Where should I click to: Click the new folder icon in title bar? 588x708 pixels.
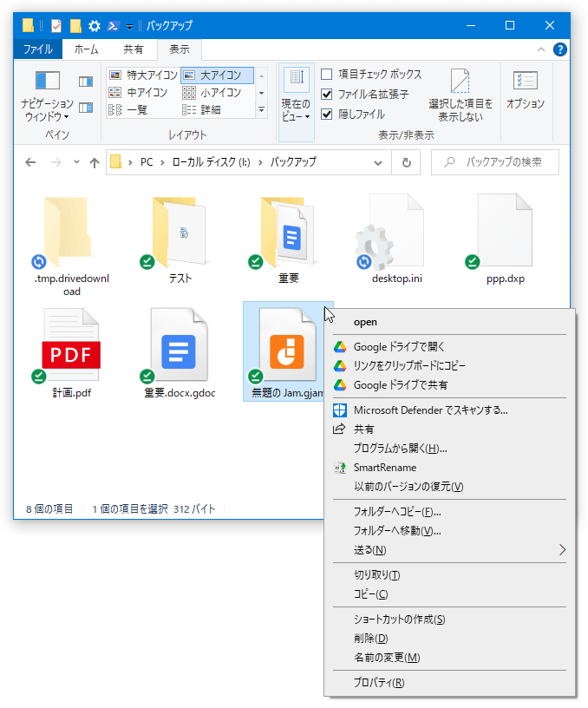pyautogui.click(x=75, y=26)
